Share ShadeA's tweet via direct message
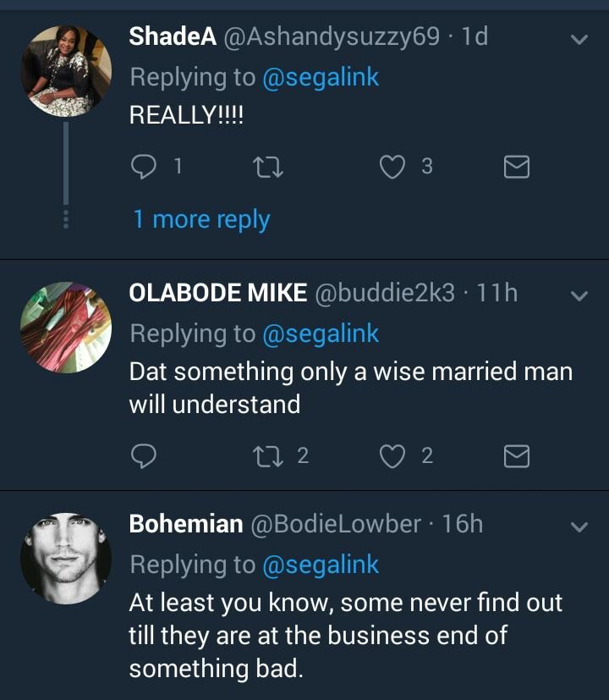The width and height of the screenshot is (609, 700). pos(516,168)
